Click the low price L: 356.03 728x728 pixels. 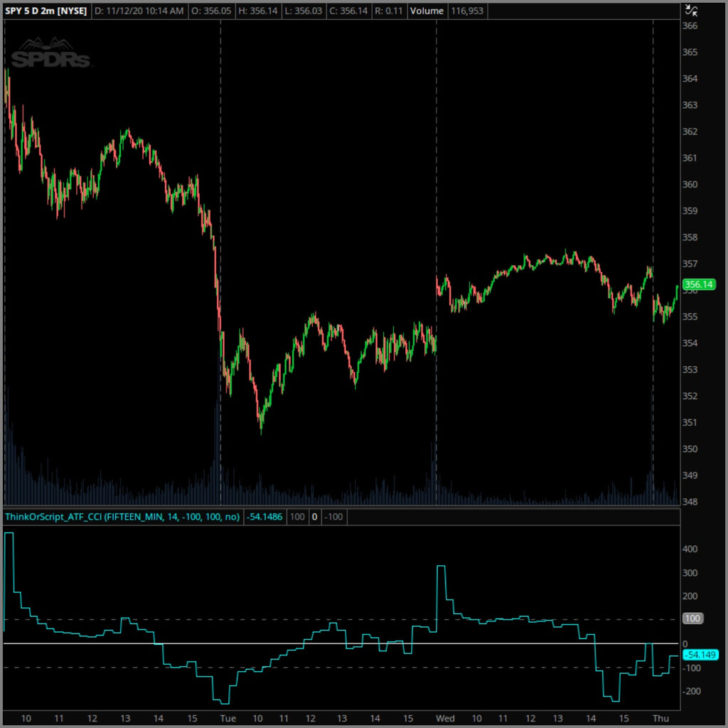(x=303, y=11)
